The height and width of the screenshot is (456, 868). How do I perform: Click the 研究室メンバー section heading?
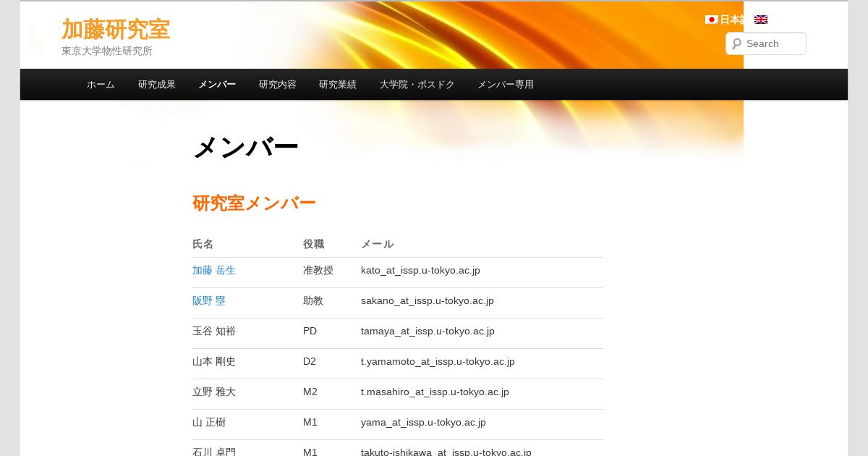coord(254,203)
